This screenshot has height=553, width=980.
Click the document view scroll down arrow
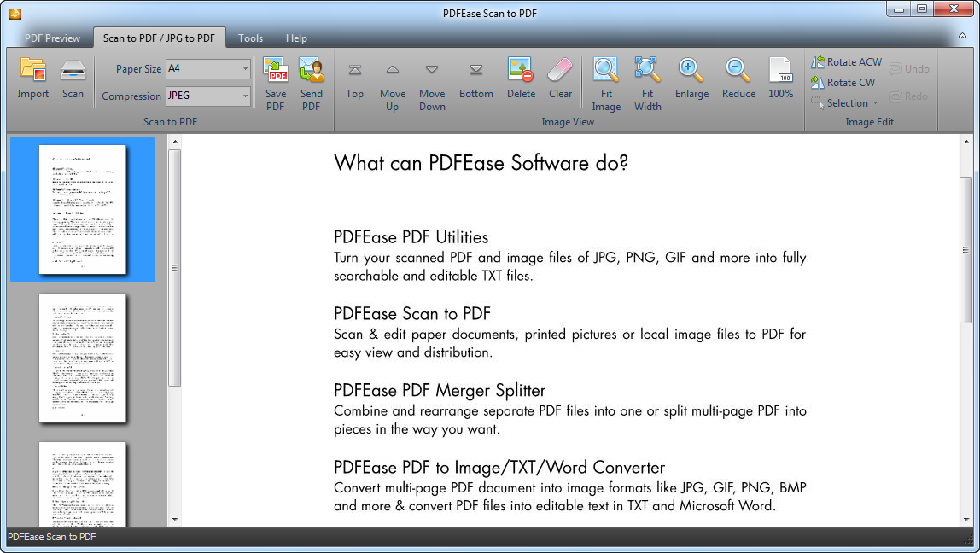(x=966, y=519)
